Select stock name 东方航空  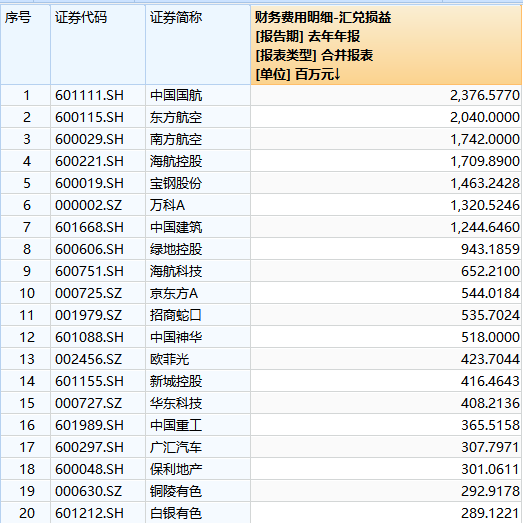(x=176, y=117)
